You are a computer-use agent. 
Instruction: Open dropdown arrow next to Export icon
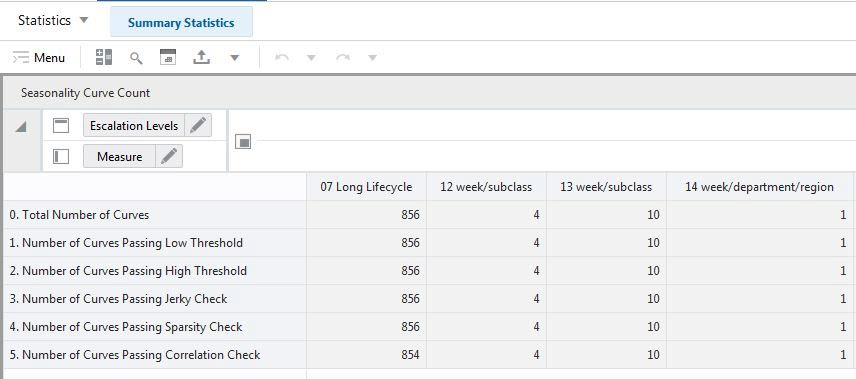tap(235, 58)
